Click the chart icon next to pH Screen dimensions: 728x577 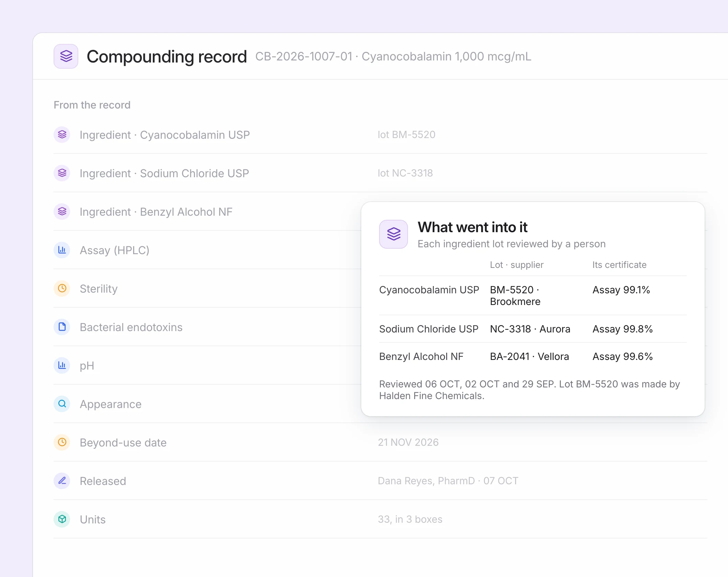[62, 365]
